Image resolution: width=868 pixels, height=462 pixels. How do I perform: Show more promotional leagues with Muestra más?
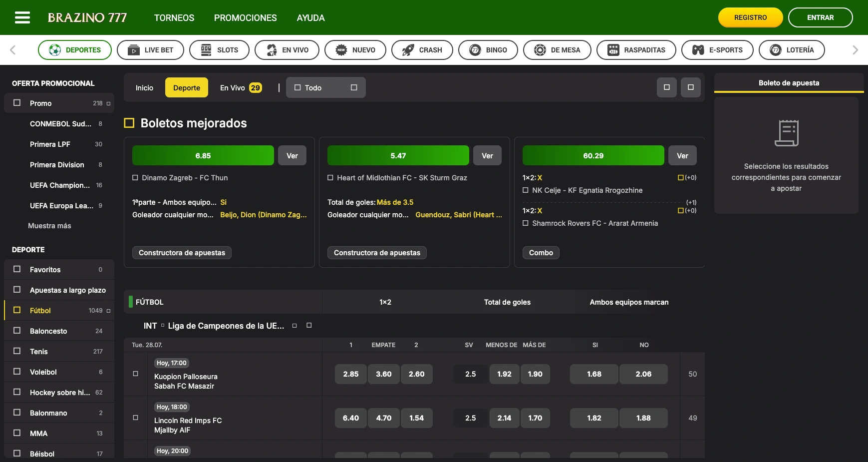tap(49, 226)
